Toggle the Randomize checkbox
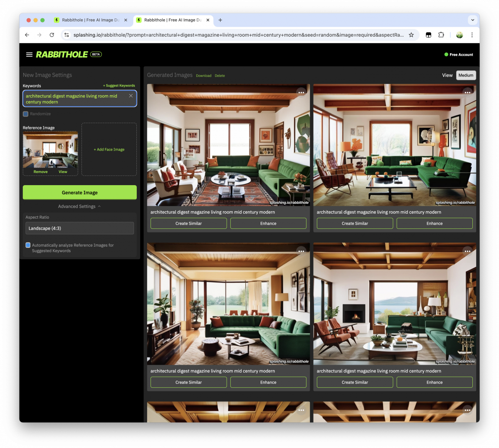Screen dimensions: 499x448 (26, 114)
